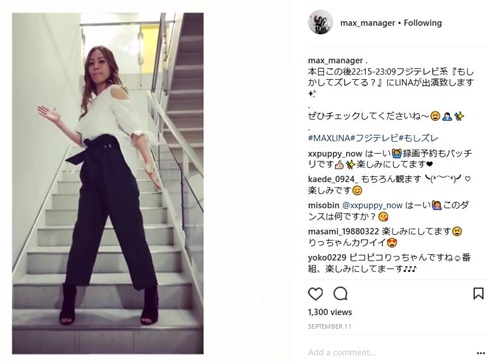This screenshot has height=362, width=490.
Task: Open the SEPTEMBER 11 post date link
Action: click(x=330, y=326)
